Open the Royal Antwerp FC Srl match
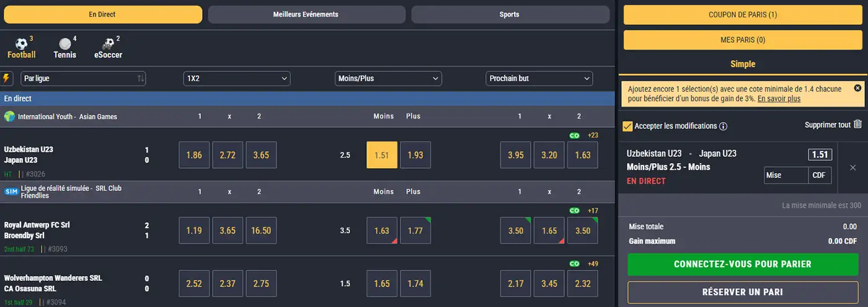The height and width of the screenshot is (307, 868). click(x=37, y=230)
